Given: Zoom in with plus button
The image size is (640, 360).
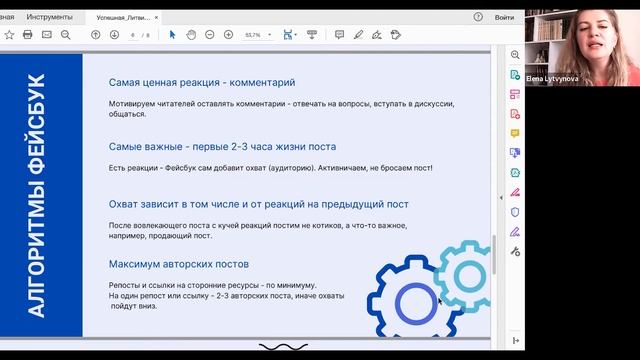Looking at the screenshot, I should click(x=228, y=35).
